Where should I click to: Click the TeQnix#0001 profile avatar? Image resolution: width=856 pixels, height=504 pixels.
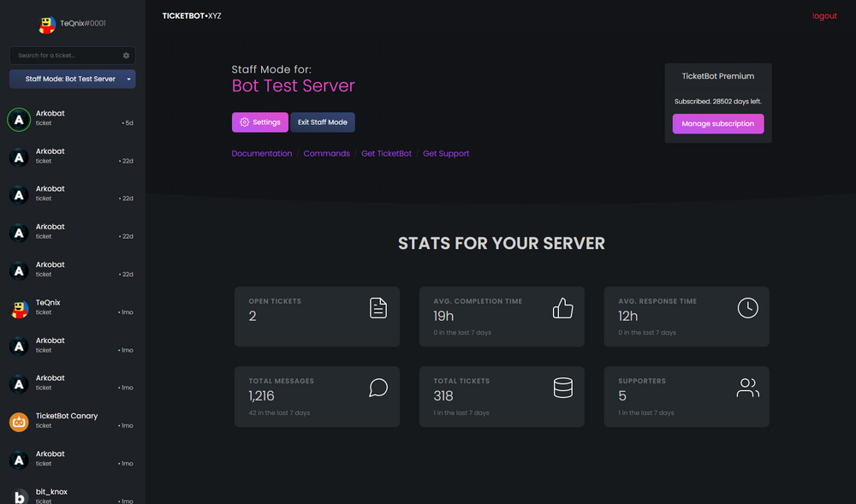pyautogui.click(x=47, y=25)
